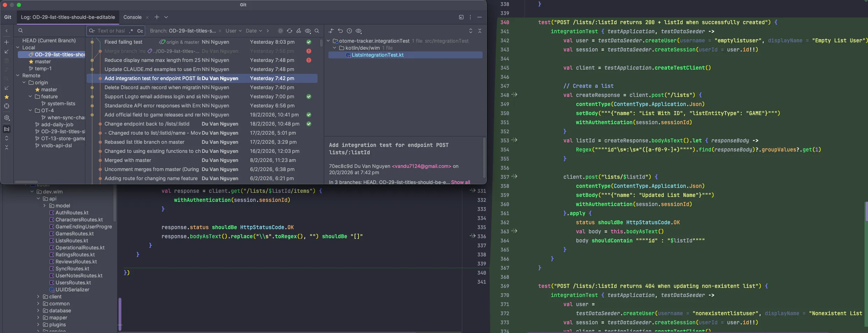Click the gold star favorite icon in sidebar

[x=7, y=97]
